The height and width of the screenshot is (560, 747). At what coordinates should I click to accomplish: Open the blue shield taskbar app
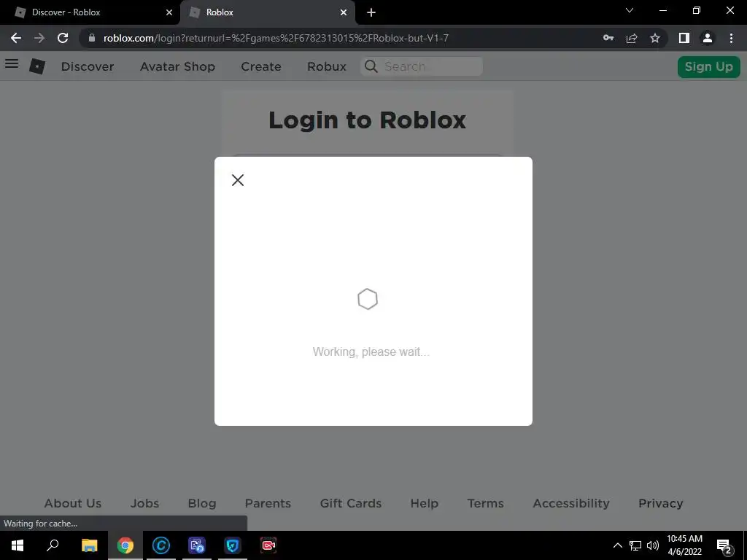[233, 545]
